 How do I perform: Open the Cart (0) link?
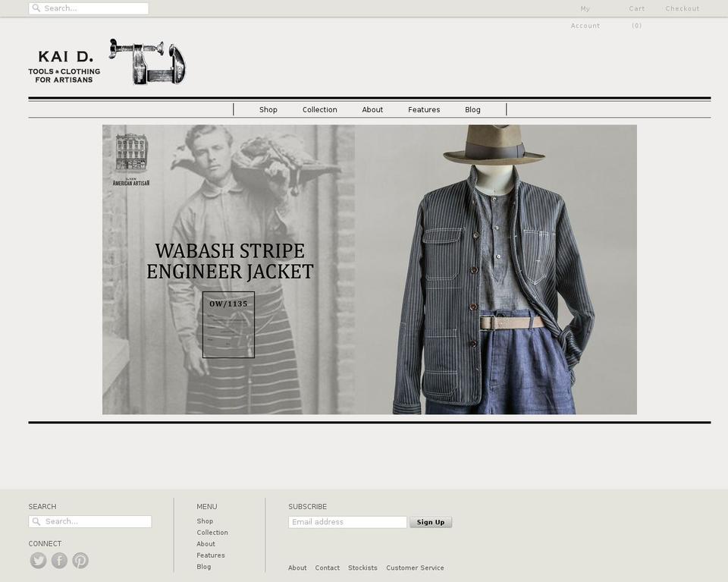[636, 17]
